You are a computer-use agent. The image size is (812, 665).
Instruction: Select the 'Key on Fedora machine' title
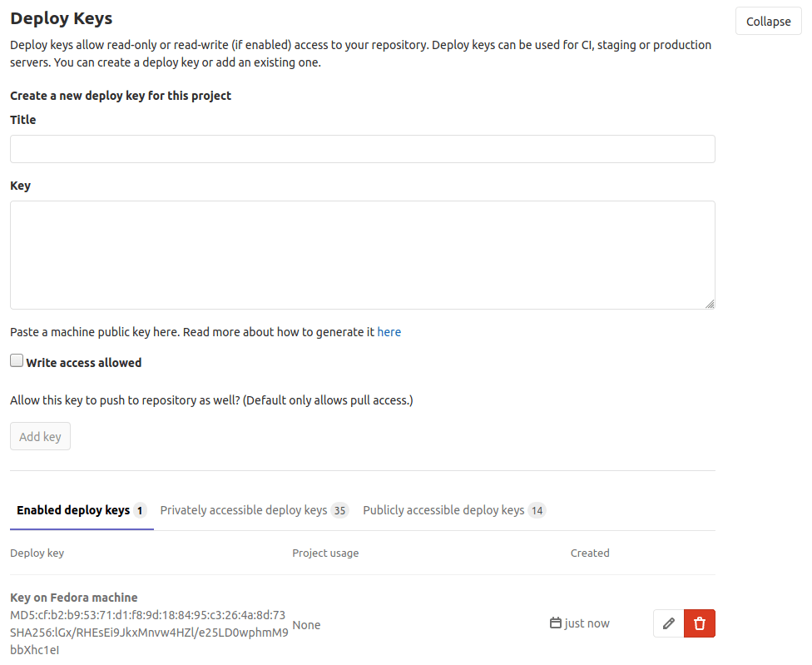tap(74, 597)
